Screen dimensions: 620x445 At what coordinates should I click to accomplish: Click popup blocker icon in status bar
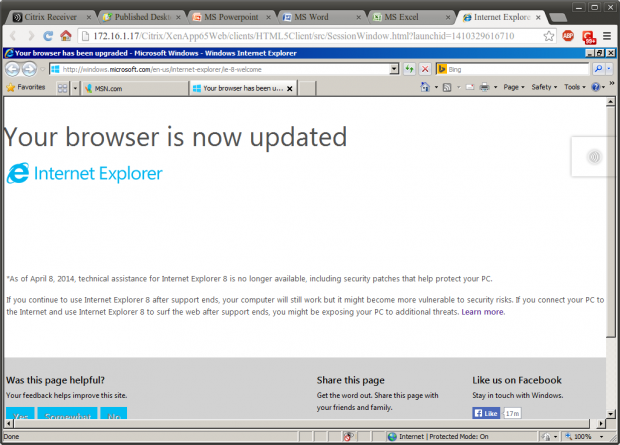pyautogui.click(x=348, y=436)
